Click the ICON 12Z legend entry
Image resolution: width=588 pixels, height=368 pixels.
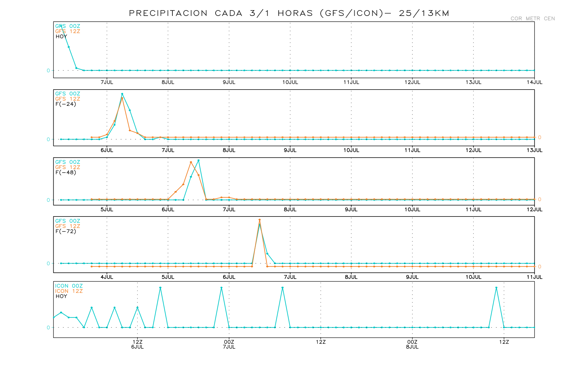tap(69, 291)
